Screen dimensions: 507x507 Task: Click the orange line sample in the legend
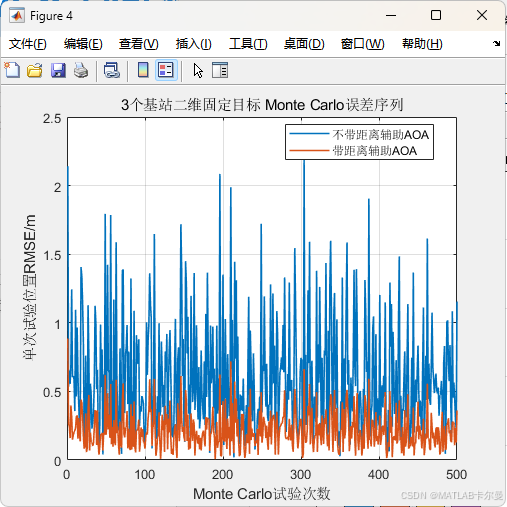[x=309, y=151]
